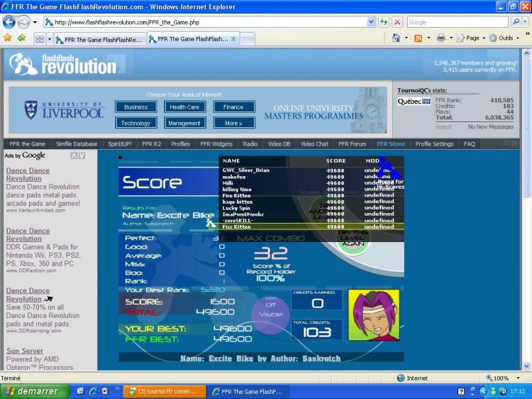Image resolution: width=532 pixels, height=399 pixels.
Task: Click the IE Forward navigation button
Action: pyautogui.click(x=23, y=23)
